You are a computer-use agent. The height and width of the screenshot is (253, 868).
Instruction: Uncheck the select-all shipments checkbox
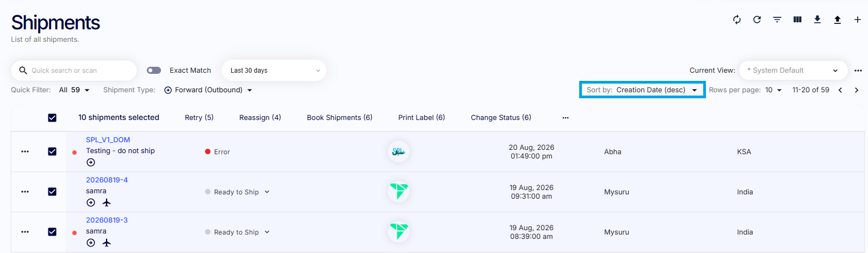pyautogui.click(x=52, y=118)
